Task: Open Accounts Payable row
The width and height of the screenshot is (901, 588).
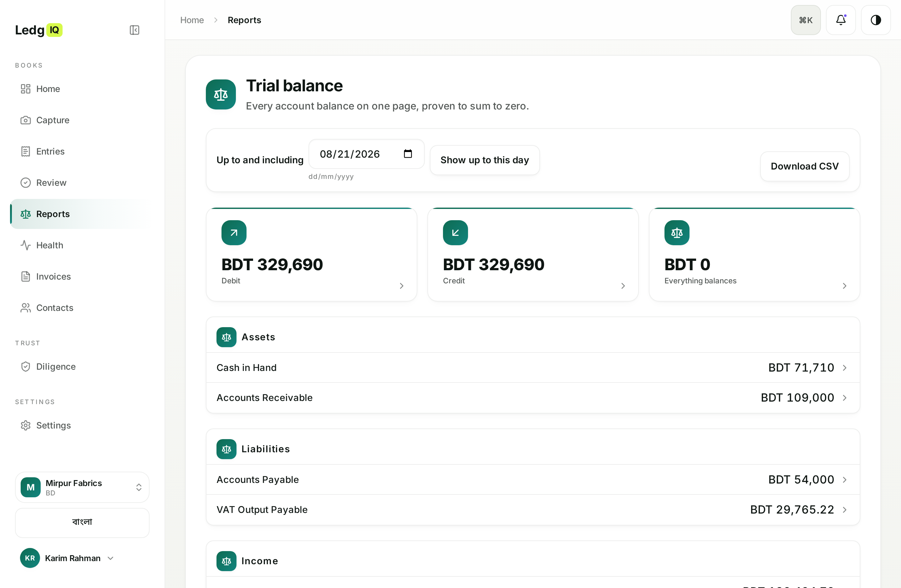Action: click(x=533, y=480)
